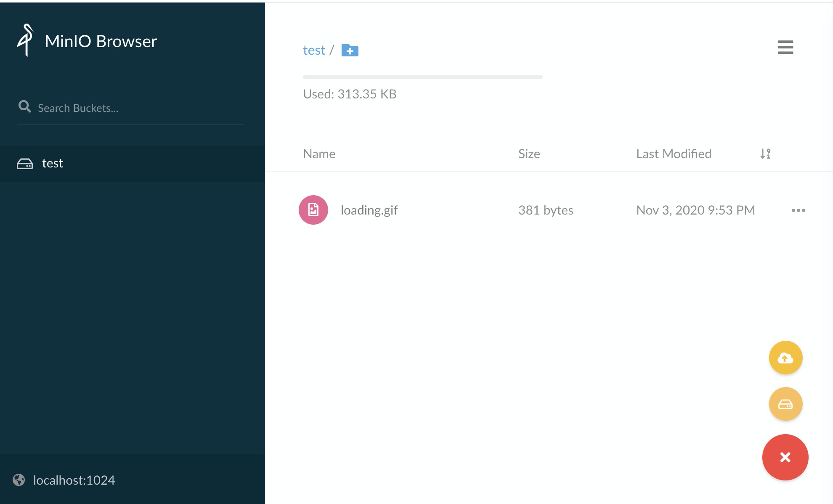
Task: Click the MinIO Browser title
Action: click(101, 41)
